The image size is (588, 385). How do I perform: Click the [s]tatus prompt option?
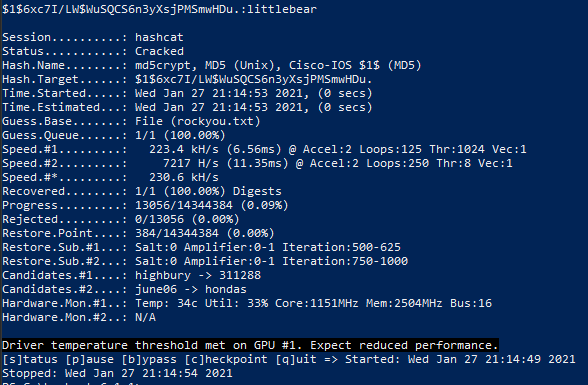click(30, 359)
